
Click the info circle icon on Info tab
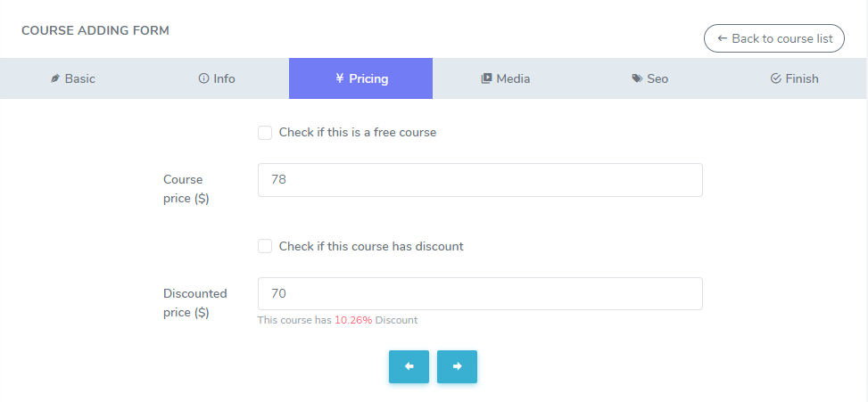point(203,78)
